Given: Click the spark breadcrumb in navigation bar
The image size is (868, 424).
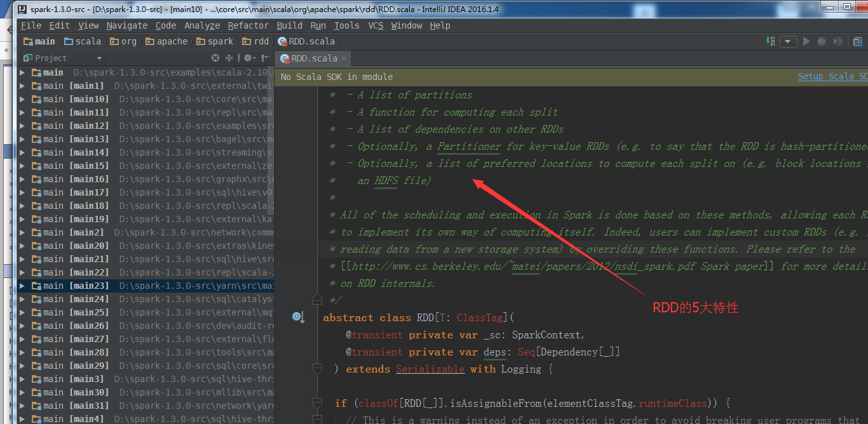Looking at the screenshot, I should [x=215, y=41].
